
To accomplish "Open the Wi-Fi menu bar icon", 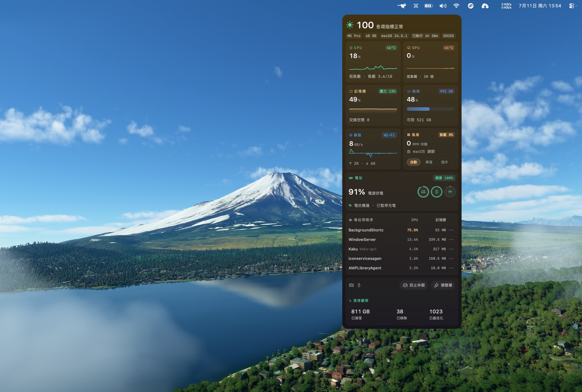I will tap(456, 6).
